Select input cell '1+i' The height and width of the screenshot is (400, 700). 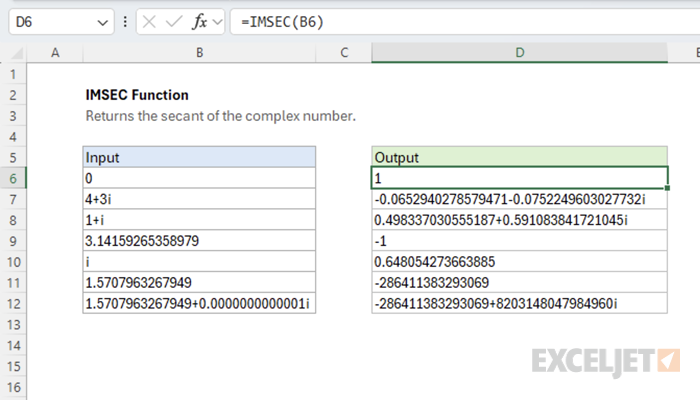pyautogui.click(x=199, y=220)
